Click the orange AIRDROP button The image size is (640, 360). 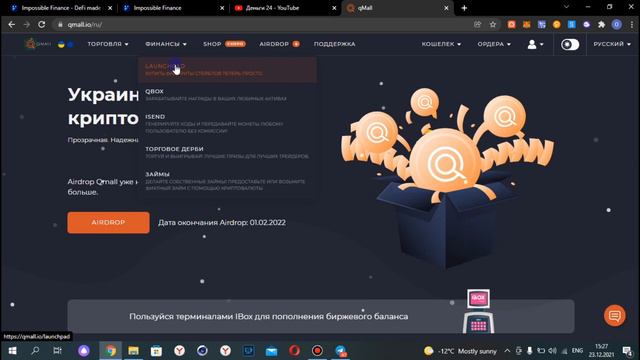(x=108, y=222)
